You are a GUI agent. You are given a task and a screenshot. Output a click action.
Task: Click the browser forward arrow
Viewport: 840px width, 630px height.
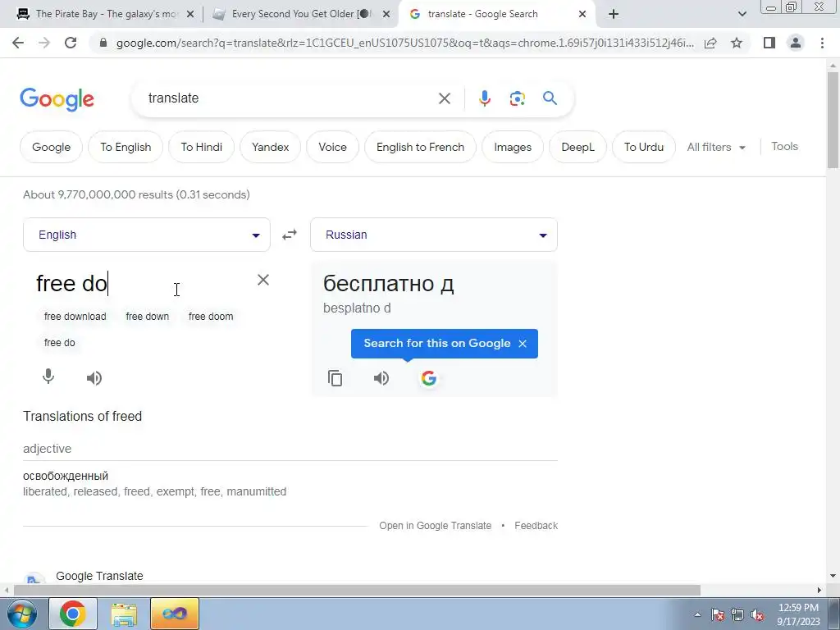(x=44, y=43)
